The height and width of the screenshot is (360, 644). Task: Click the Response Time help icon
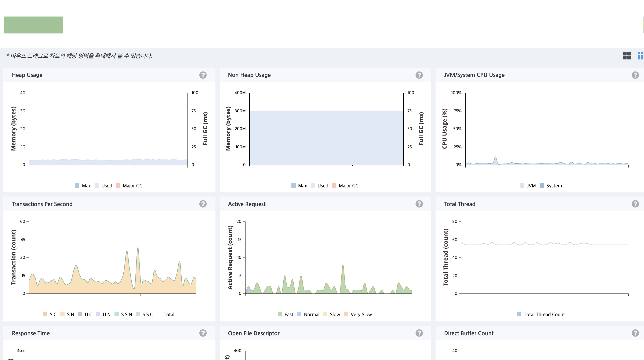pyautogui.click(x=203, y=333)
